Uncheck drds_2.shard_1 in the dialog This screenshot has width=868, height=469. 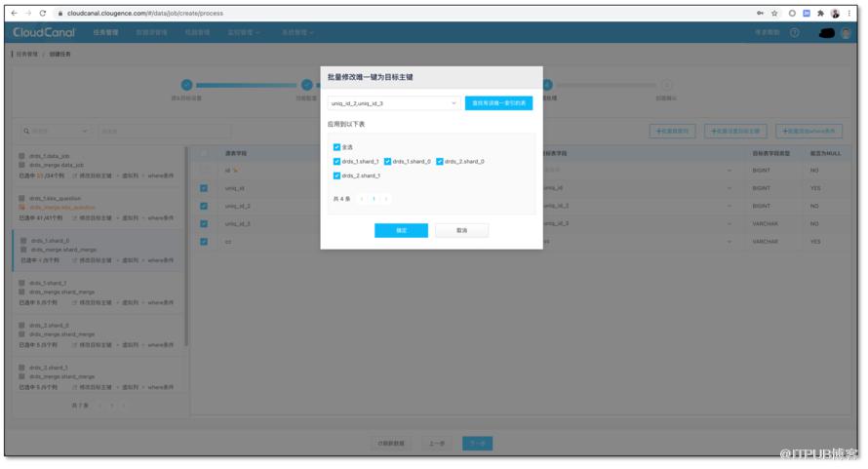pyautogui.click(x=336, y=176)
